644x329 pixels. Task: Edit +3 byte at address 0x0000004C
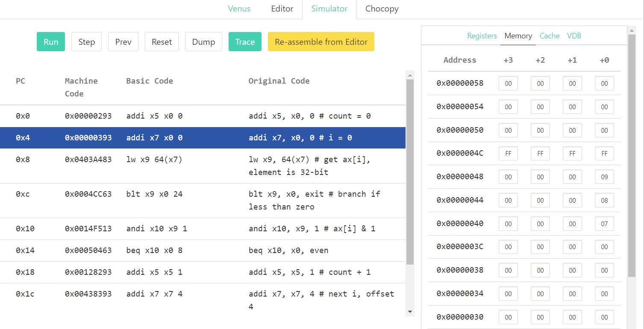(x=508, y=154)
